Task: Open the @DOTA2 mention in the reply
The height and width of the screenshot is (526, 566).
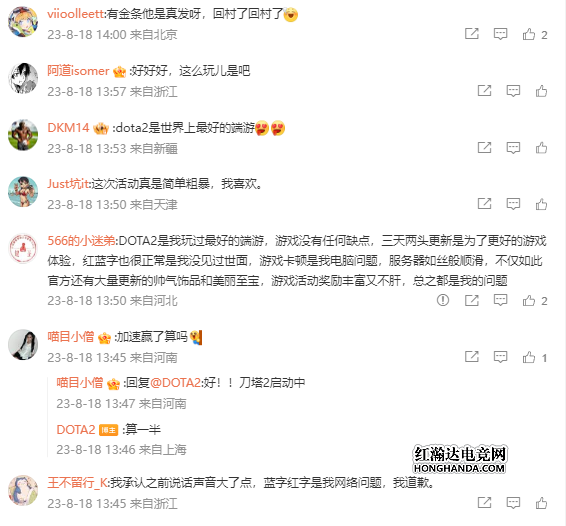Action: [x=175, y=382]
